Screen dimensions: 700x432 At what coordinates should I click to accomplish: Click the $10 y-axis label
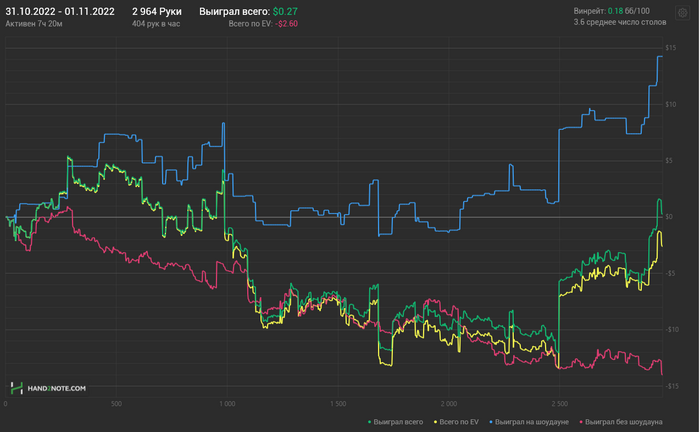click(671, 104)
